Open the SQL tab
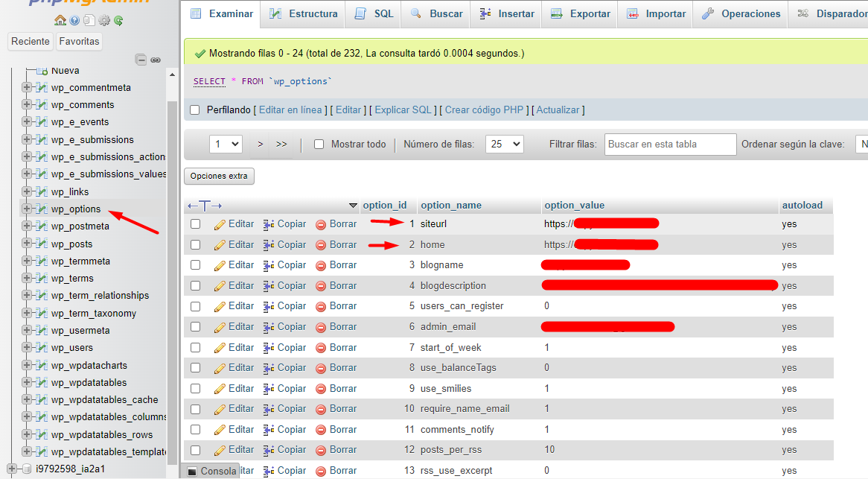The image size is (868, 479). 374,14
